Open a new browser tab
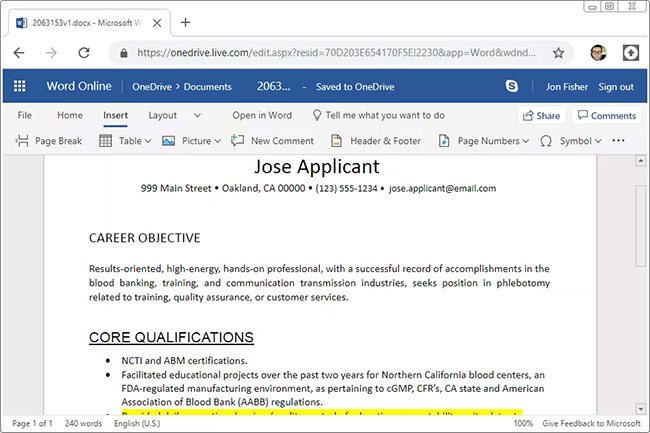 point(186,22)
